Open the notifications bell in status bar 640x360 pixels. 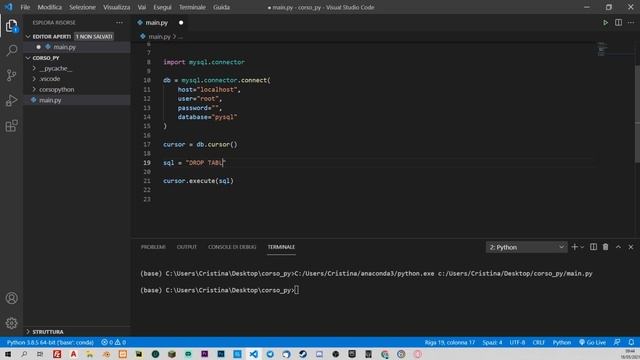tap(631, 342)
